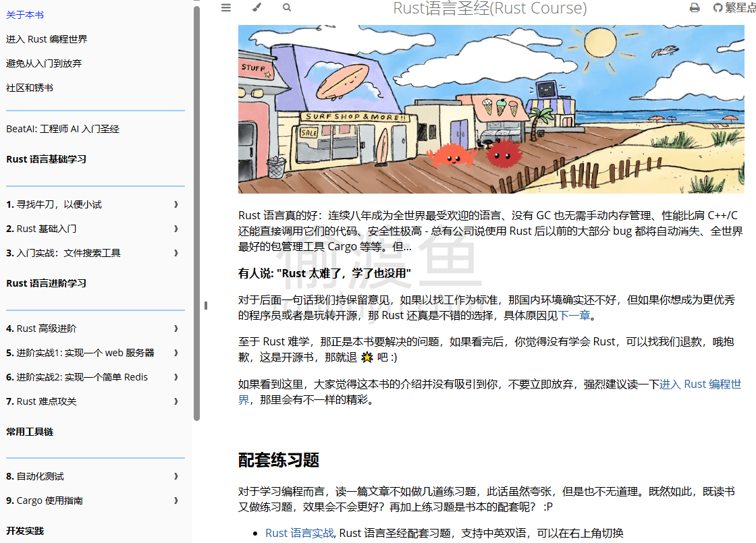The image size is (756, 543).
Task: Open the search magnifier icon
Action: [287, 7]
